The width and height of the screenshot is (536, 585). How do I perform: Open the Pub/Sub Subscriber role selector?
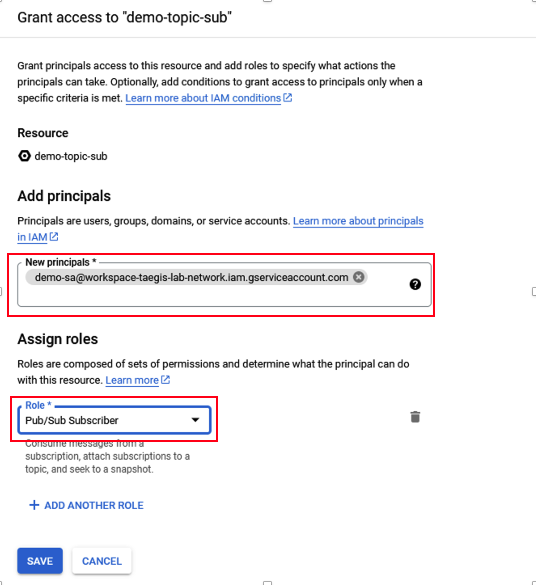point(114,420)
